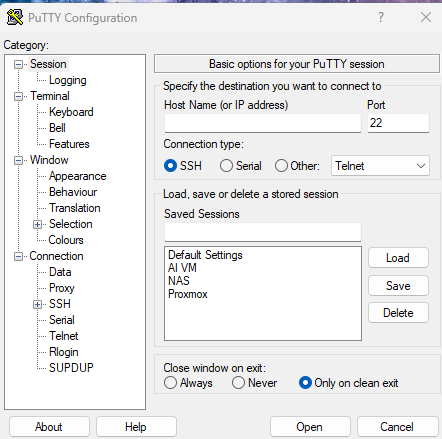Click the Load button
The width and height of the screenshot is (442, 439).
[398, 258]
